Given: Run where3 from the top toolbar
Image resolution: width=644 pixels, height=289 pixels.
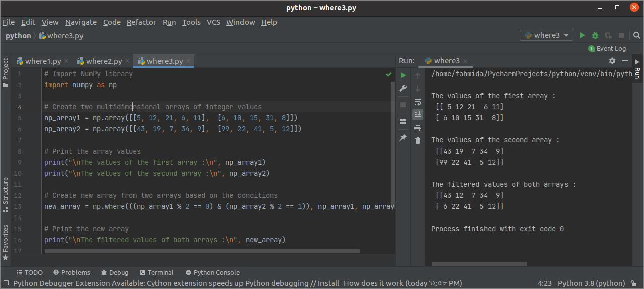Looking at the screenshot, I should (x=582, y=35).
